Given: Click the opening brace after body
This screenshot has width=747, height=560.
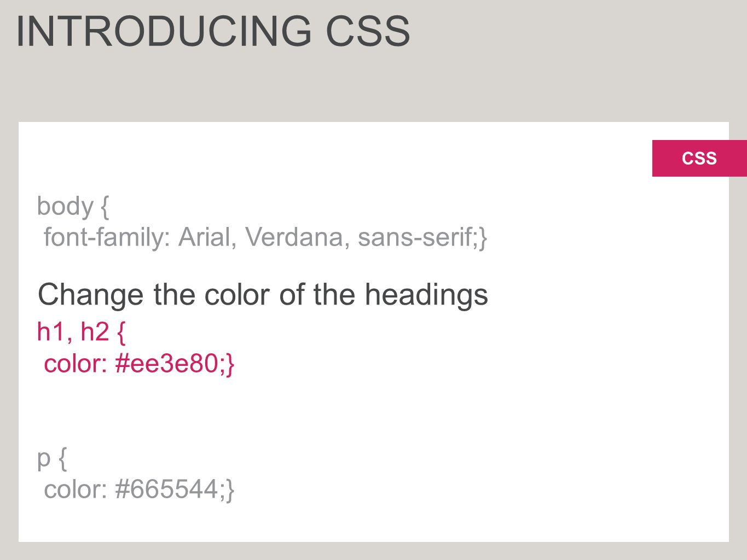Looking at the screenshot, I should point(105,207).
